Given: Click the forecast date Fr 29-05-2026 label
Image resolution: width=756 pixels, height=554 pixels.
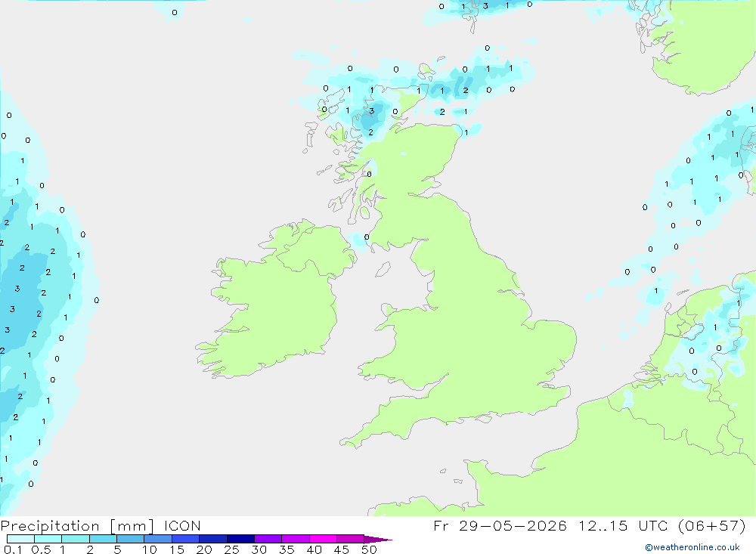Looking at the screenshot, I should 500,525.
